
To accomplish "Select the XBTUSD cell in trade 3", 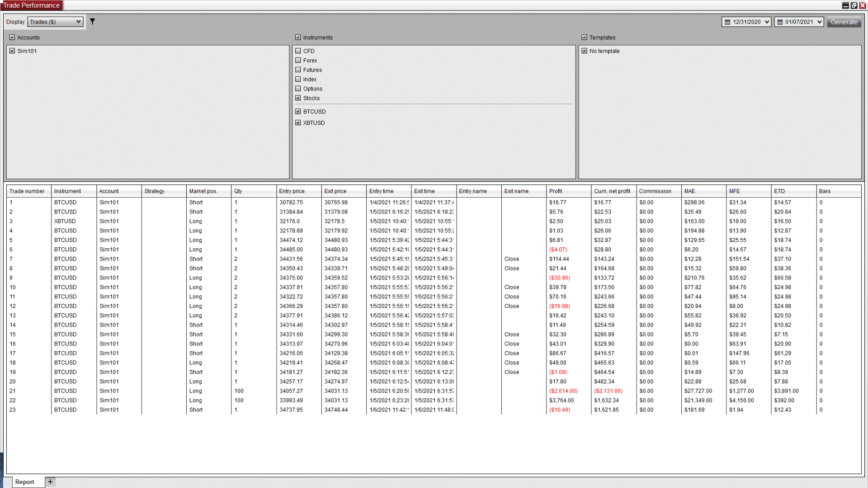I will (65, 221).
